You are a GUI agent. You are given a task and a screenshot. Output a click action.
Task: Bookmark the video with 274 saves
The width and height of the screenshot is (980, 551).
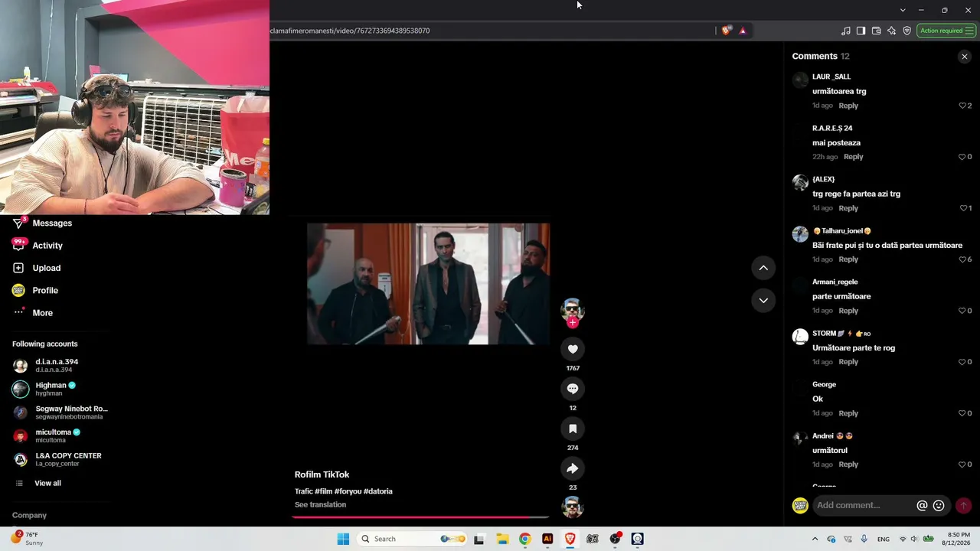[x=573, y=429]
